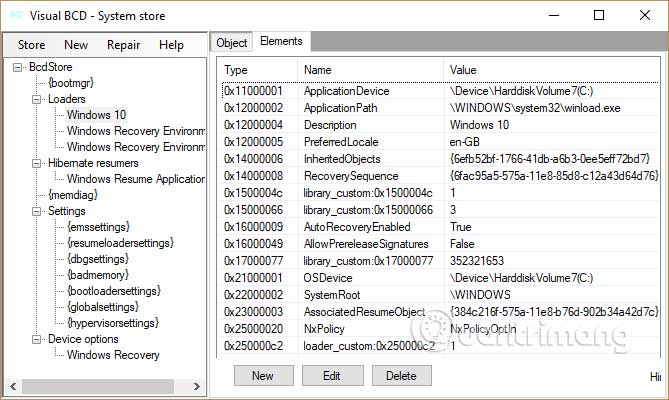Collapse the Device options node
The width and height of the screenshot is (669, 400).
(x=38, y=339)
